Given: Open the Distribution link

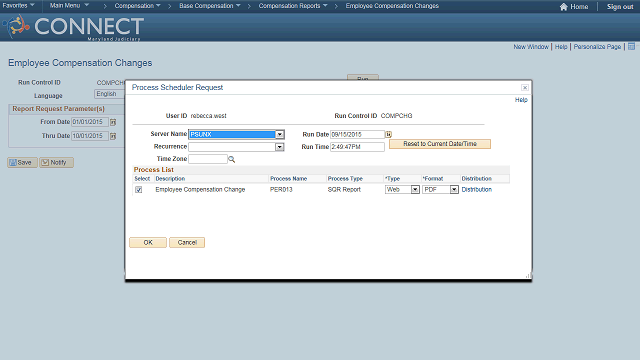Looking at the screenshot, I should [476, 190].
